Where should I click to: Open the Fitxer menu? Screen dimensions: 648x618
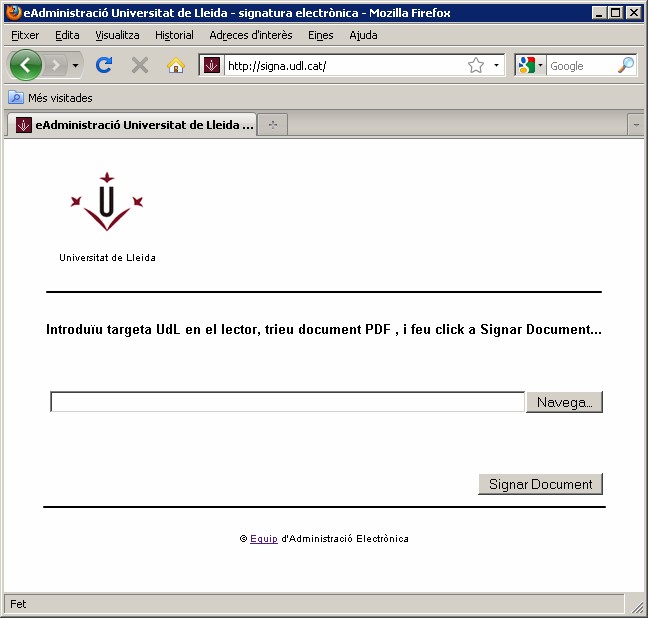[25, 35]
